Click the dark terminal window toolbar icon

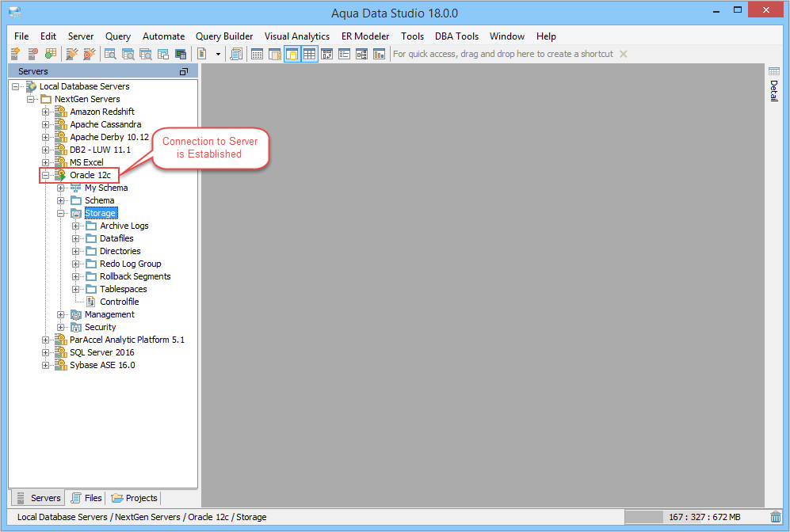(x=181, y=54)
